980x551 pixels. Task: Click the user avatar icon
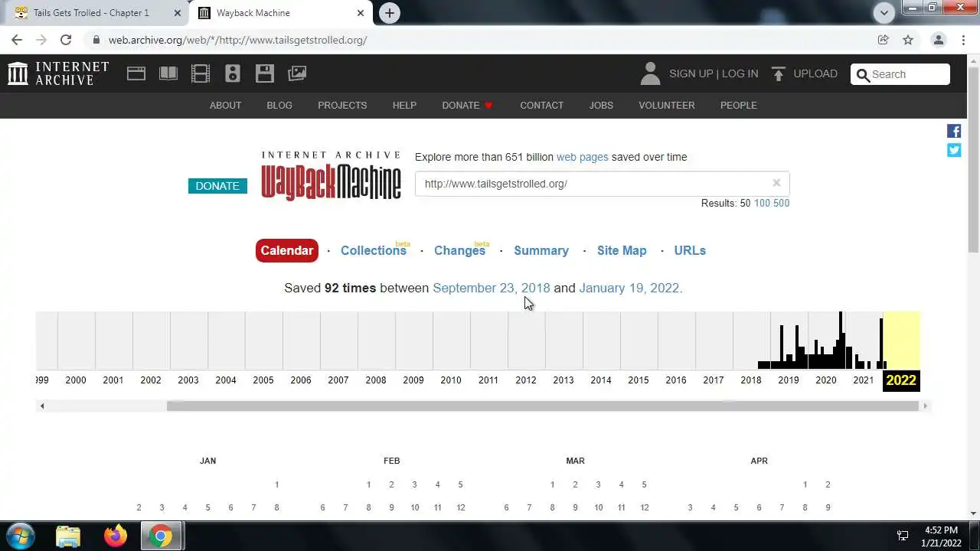(650, 73)
